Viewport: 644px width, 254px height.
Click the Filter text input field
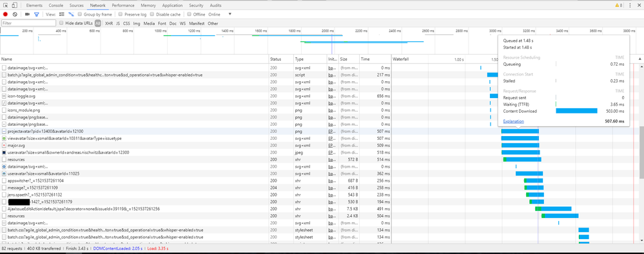tap(28, 23)
